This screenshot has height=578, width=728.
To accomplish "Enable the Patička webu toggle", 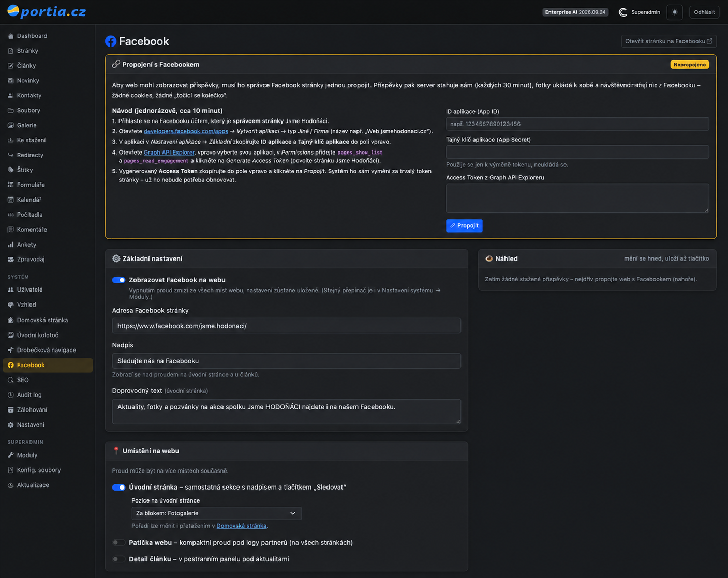I will [118, 542].
